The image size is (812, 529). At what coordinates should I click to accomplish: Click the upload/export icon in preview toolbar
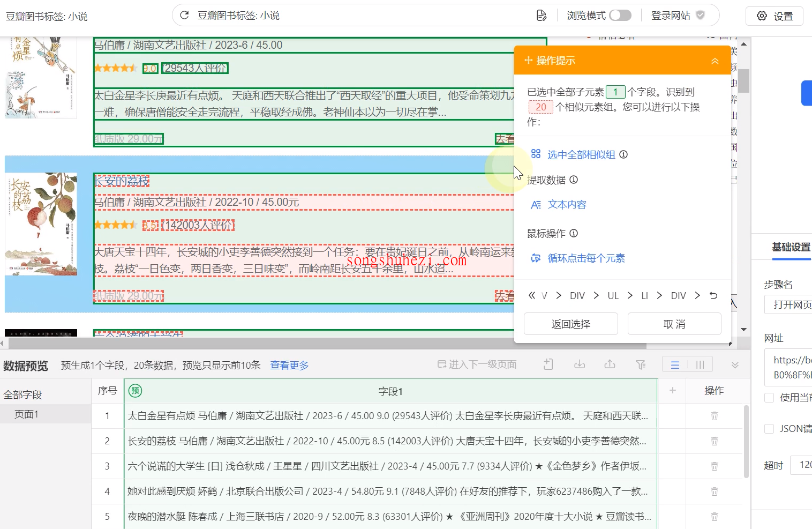click(610, 364)
